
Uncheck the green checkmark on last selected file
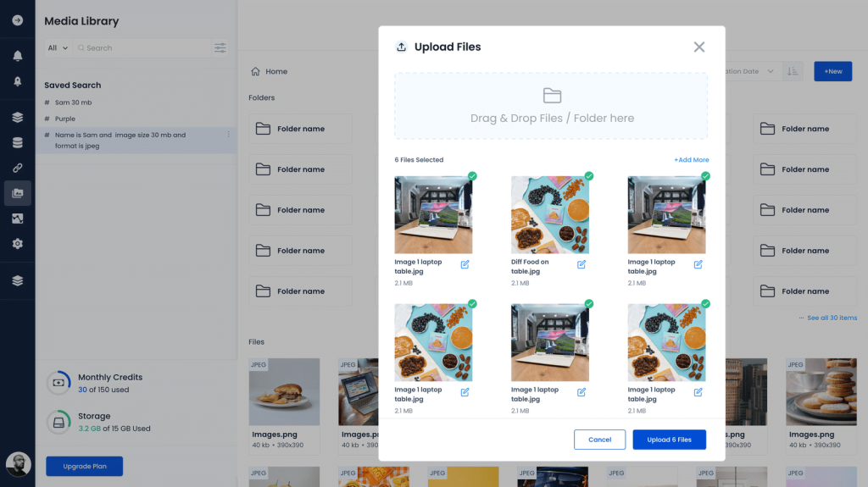tap(706, 304)
